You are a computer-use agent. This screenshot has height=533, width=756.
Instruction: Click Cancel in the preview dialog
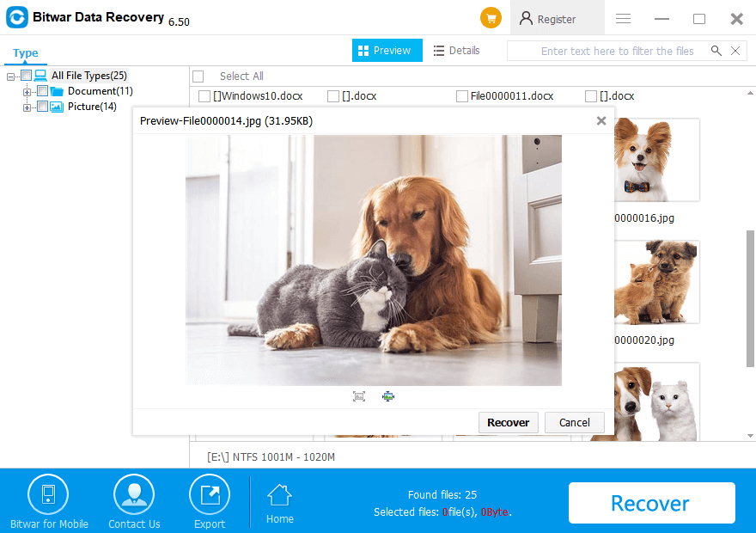coord(574,423)
